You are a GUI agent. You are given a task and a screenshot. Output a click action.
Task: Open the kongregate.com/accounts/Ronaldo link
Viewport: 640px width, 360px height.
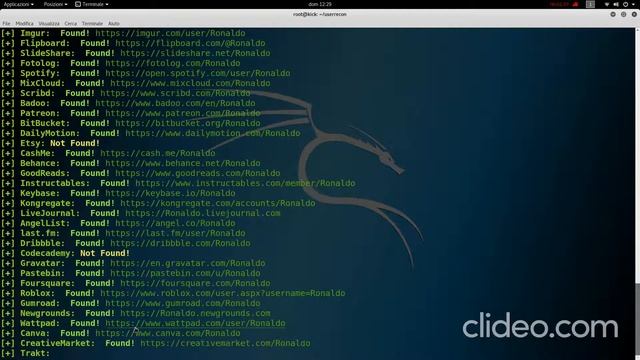point(218,203)
